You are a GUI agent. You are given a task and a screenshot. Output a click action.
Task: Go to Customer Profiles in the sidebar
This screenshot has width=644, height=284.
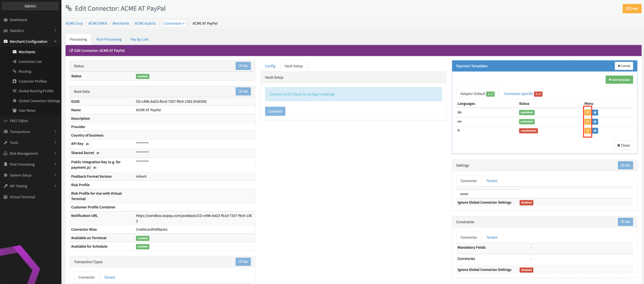tap(32, 81)
